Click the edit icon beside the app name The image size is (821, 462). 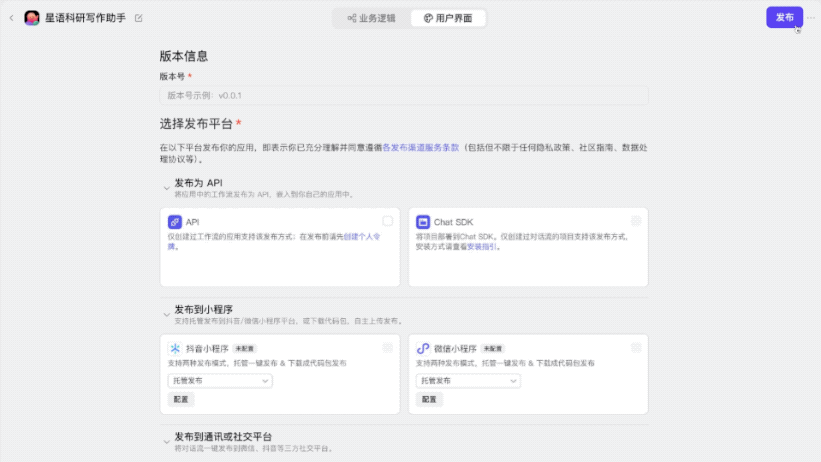[138, 18]
